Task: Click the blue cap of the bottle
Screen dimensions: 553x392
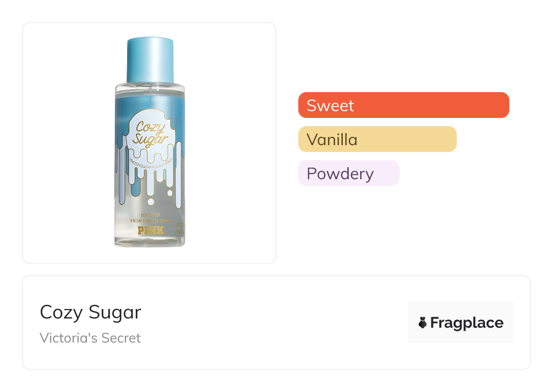Action: [x=150, y=60]
